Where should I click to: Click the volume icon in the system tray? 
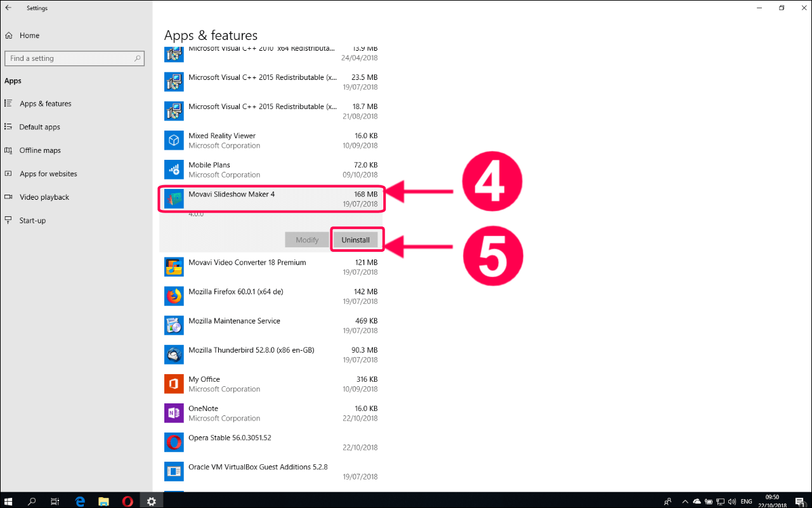point(732,501)
